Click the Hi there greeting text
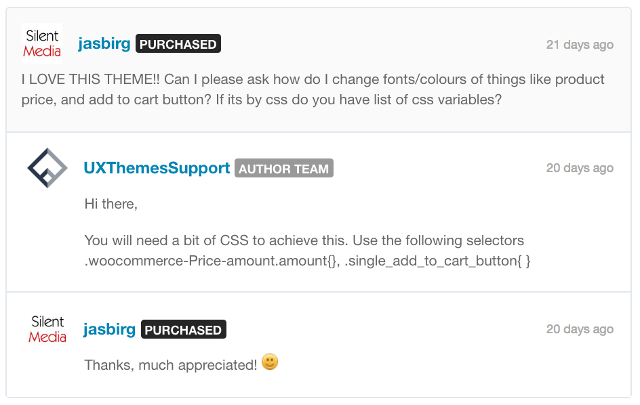640x405 pixels. [111, 204]
